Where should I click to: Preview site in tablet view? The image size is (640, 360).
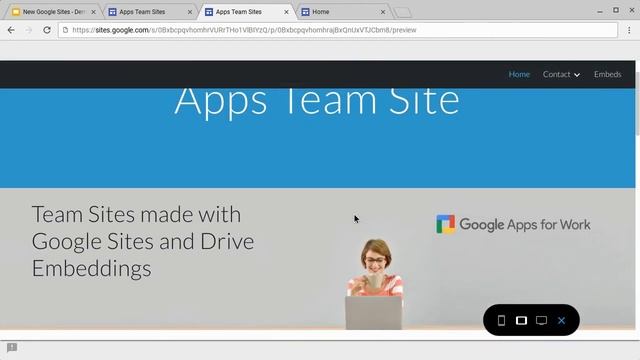point(521,320)
